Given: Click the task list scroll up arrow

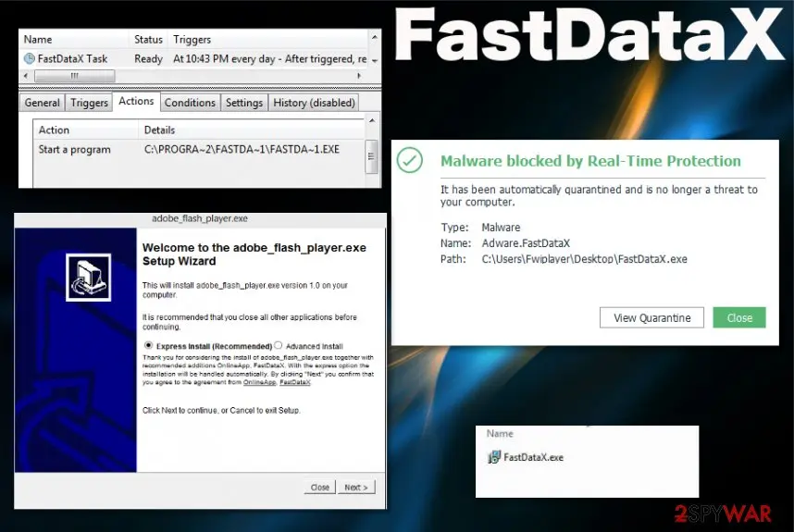Looking at the screenshot, I should click(374, 37).
